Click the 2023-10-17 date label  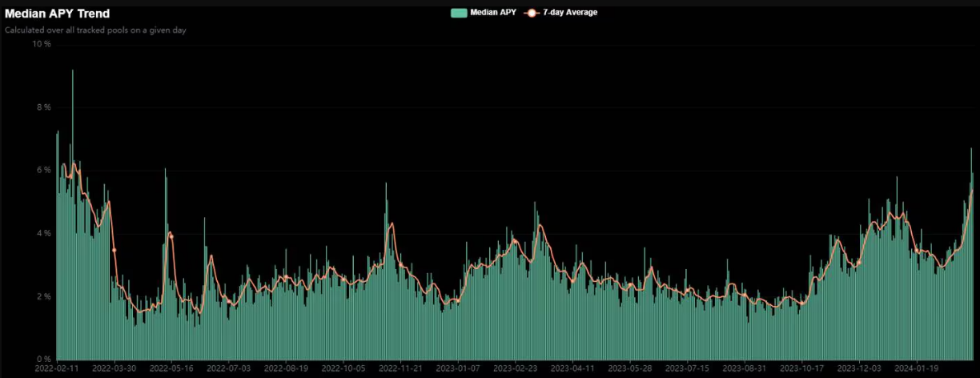click(x=801, y=369)
